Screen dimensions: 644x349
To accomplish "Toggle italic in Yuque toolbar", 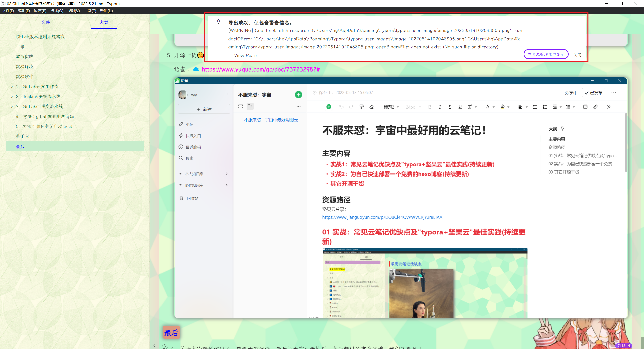I will pyautogui.click(x=440, y=107).
